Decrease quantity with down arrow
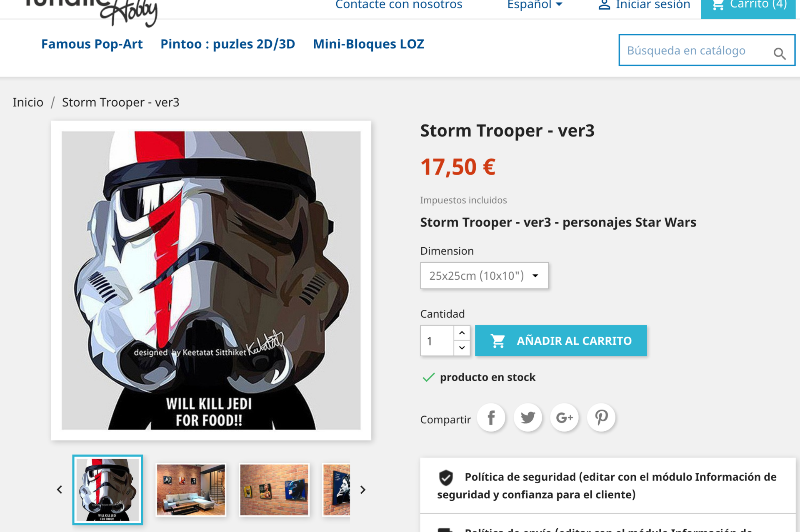The image size is (800, 532). [462, 348]
